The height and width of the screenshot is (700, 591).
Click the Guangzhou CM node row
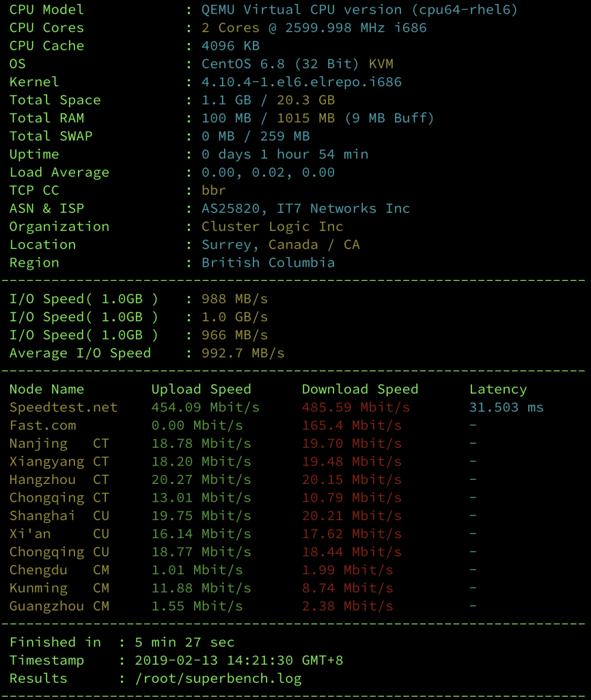(x=201, y=606)
